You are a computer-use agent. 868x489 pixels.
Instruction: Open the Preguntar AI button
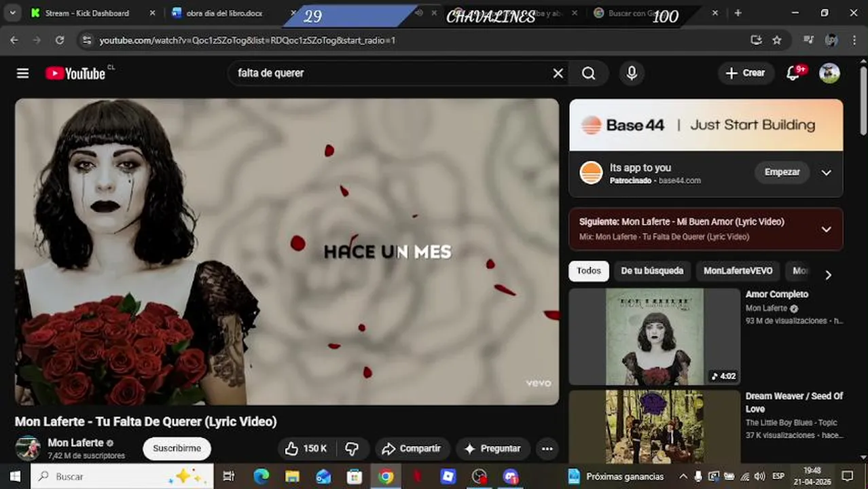point(492,448)
